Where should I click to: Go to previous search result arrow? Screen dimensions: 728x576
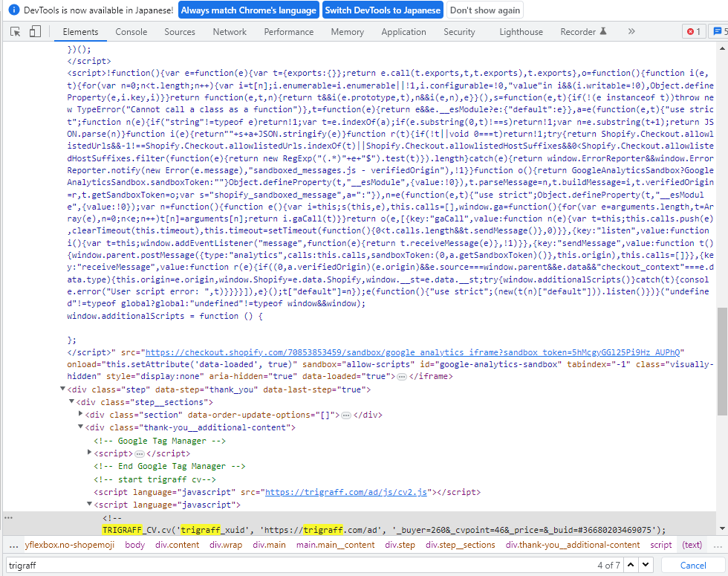(x=631, y=565)
